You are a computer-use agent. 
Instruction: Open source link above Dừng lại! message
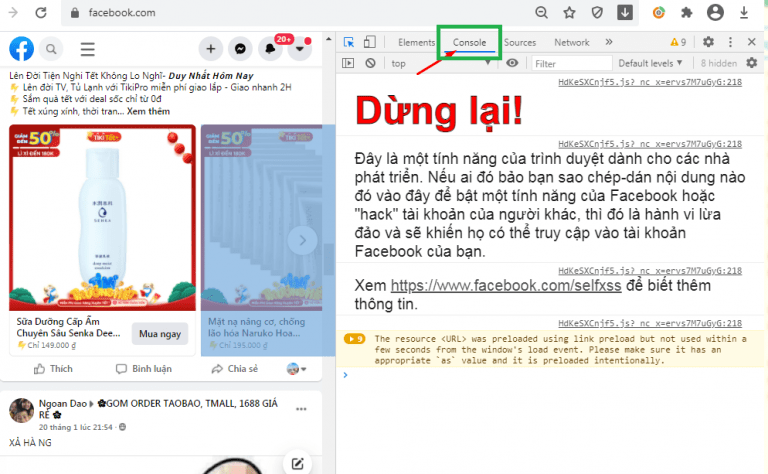pos(650,82)
